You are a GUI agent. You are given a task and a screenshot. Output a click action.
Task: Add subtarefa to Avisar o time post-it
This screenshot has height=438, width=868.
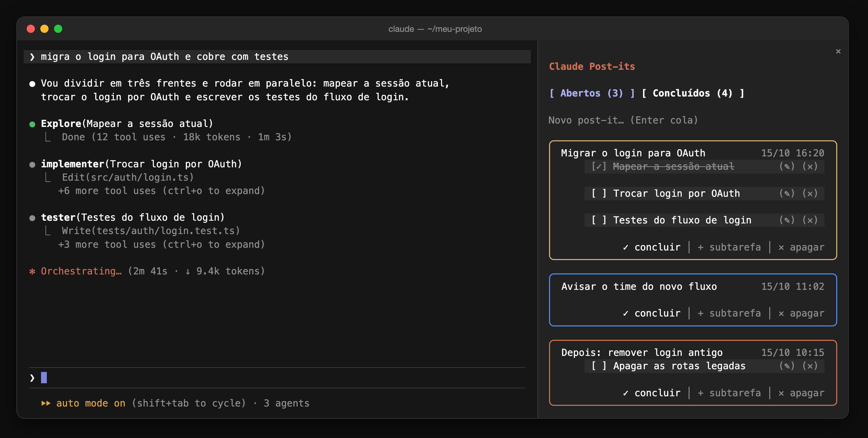[729, 313]
